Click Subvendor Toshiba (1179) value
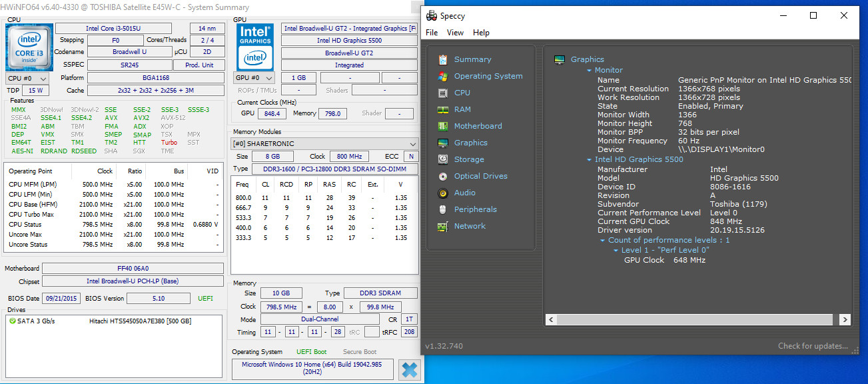This screenshot has width=868, height=384. [739, 204]
